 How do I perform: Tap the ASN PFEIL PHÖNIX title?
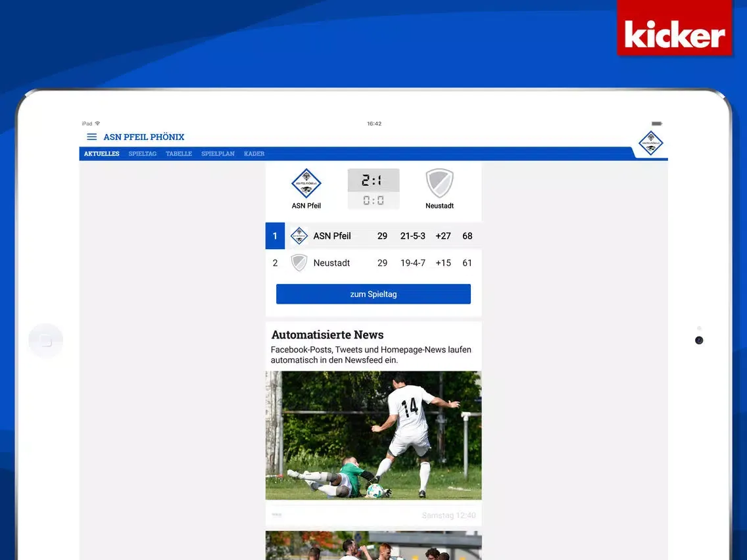pos(144,137)
